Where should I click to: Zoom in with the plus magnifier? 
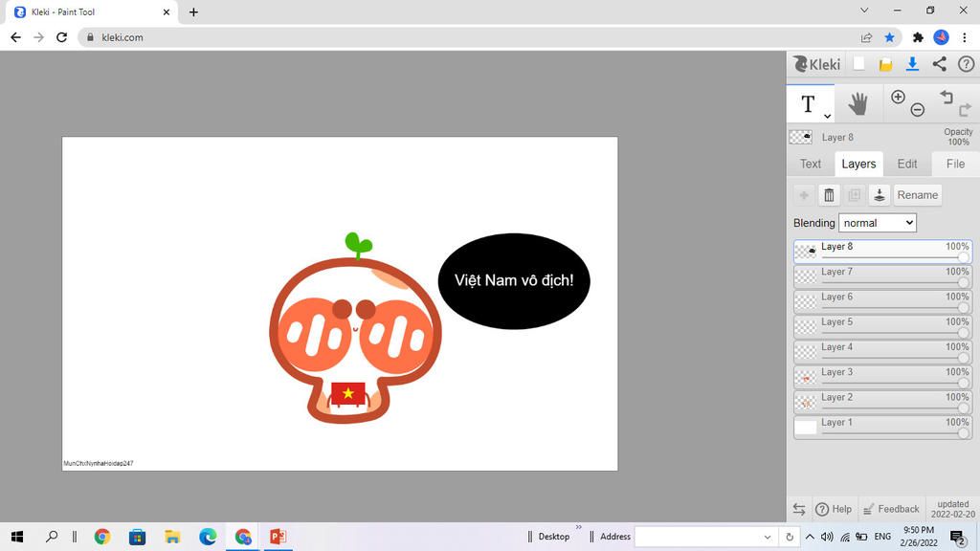[x=898, y=97]
